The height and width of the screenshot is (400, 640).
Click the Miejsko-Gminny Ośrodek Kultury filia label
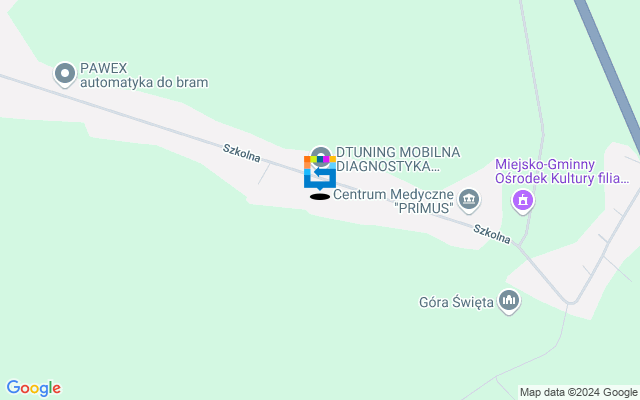pos(562,171)
